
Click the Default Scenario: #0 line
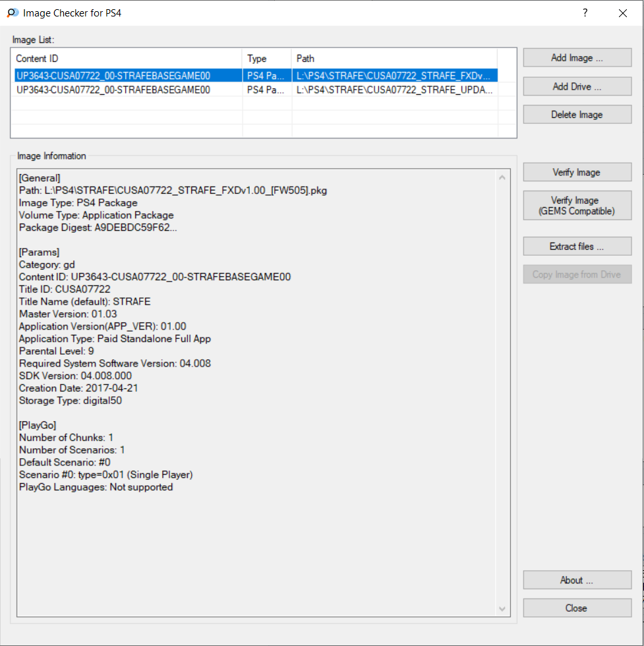[x=65, y=462]
